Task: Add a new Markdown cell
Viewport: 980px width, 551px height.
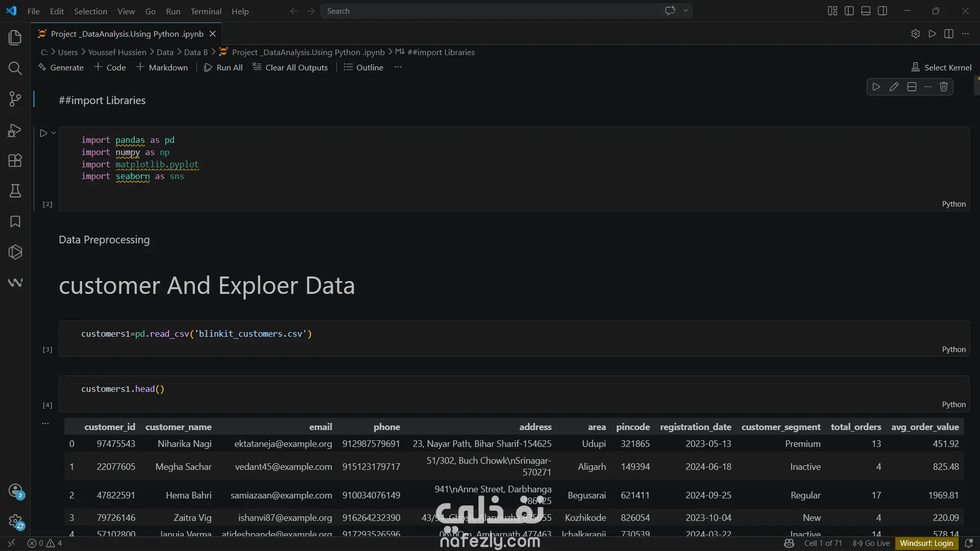Action: point(162,67)
